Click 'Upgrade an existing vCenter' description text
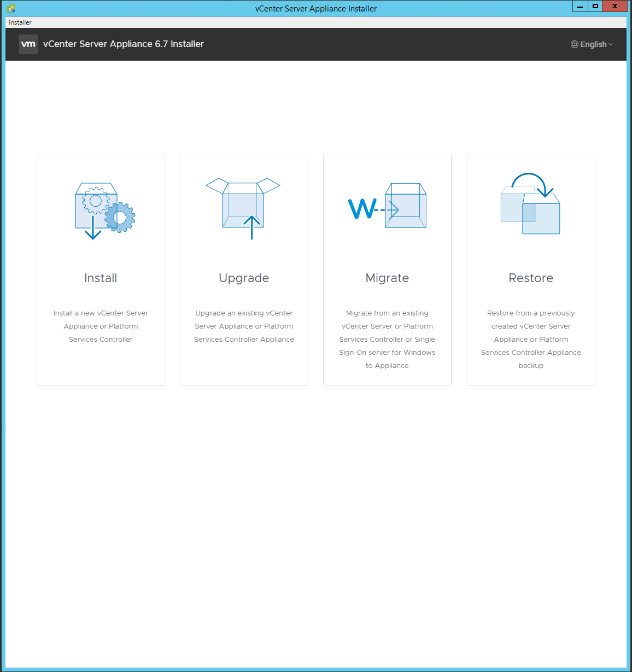 [x=244, y=313]
